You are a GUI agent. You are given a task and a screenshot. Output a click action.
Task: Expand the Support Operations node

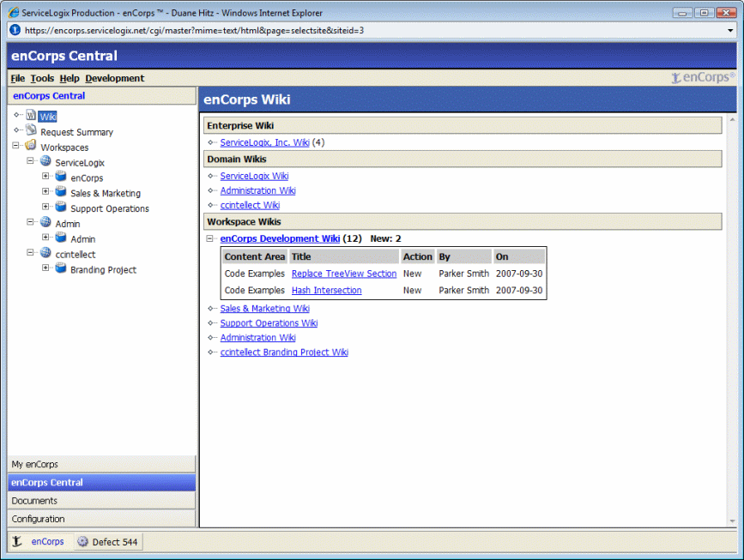(x=45, y=207)
